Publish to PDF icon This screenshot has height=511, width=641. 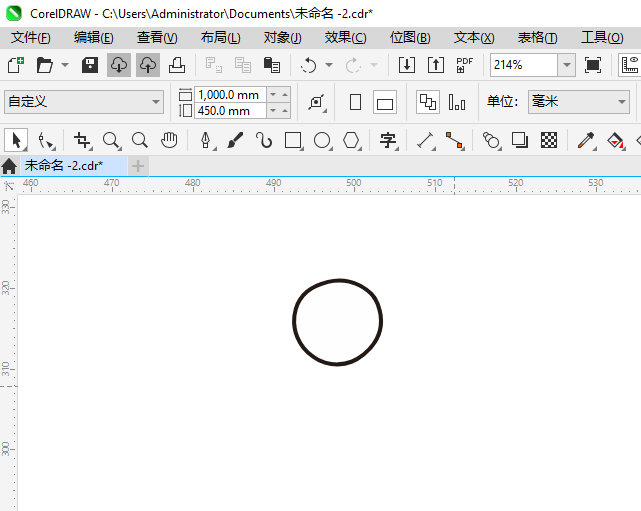[465, 65]
